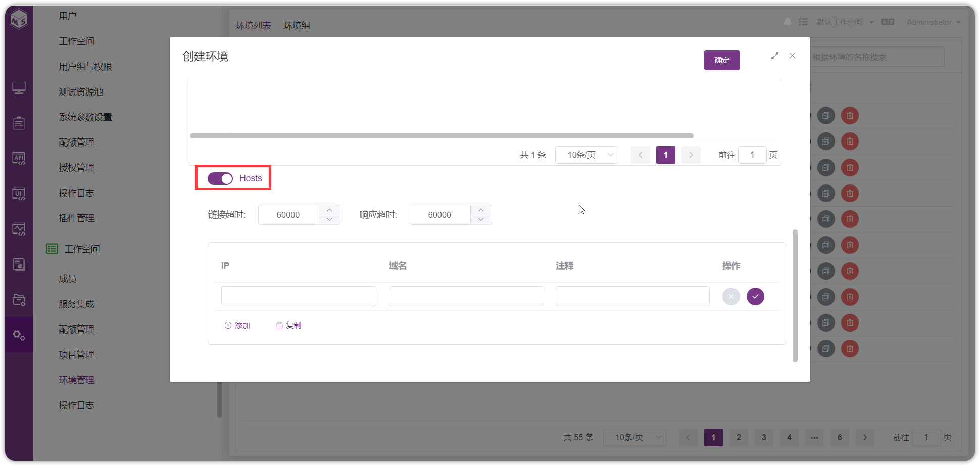The image size is (980, 466).
Task: Open the report statistics icon in left rail
Action: click(x=19, y=264)
